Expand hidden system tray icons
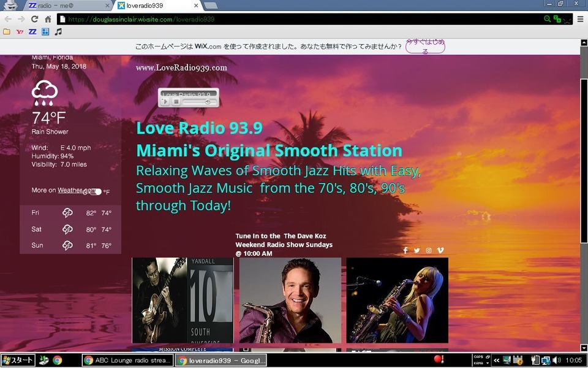588x368 pixels. tap(497, 361)
